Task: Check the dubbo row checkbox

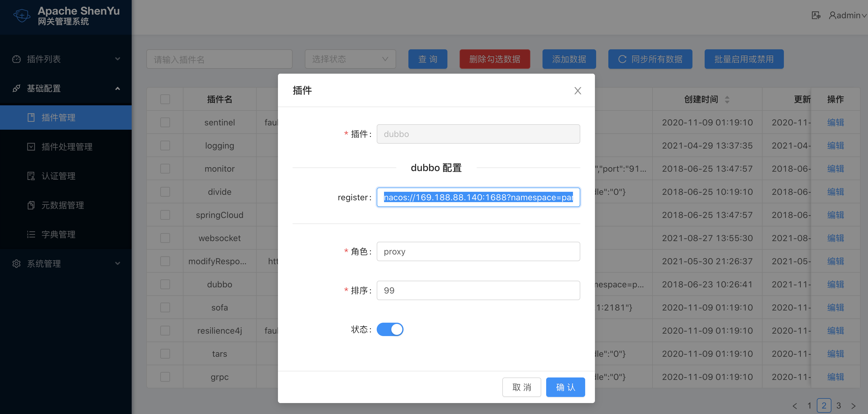Action: tap(165, 284)
